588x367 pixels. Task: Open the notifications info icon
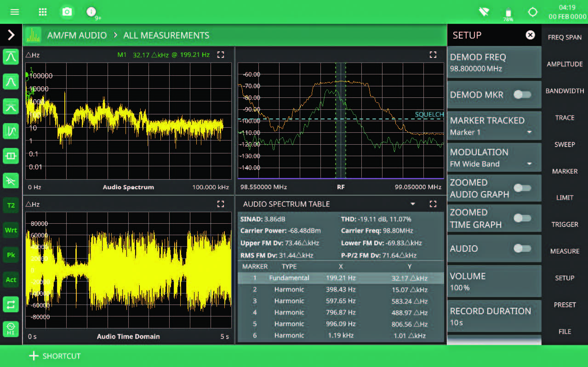pyautogui.click(x=91, y=12)
